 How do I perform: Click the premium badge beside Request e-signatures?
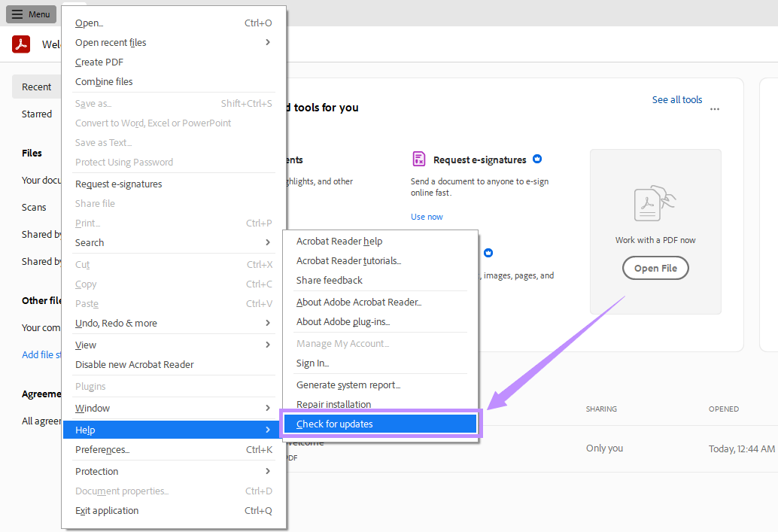[537, 160]
